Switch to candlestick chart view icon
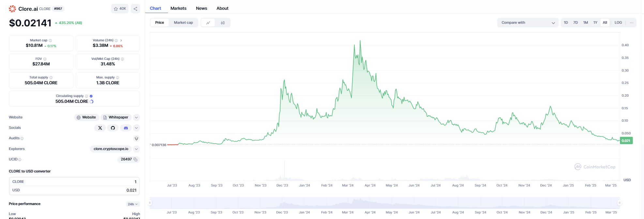The width and height of the screenshot is (644, 219). [223, 23]
